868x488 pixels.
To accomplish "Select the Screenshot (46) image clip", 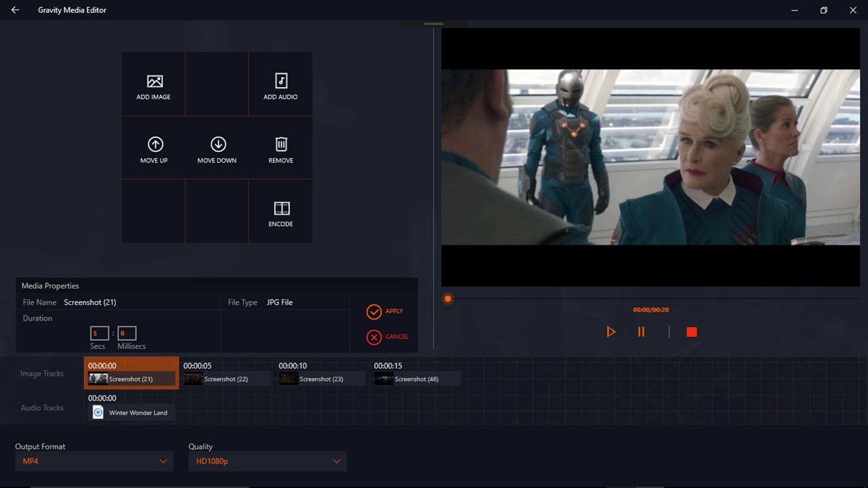I will (417, 379).
